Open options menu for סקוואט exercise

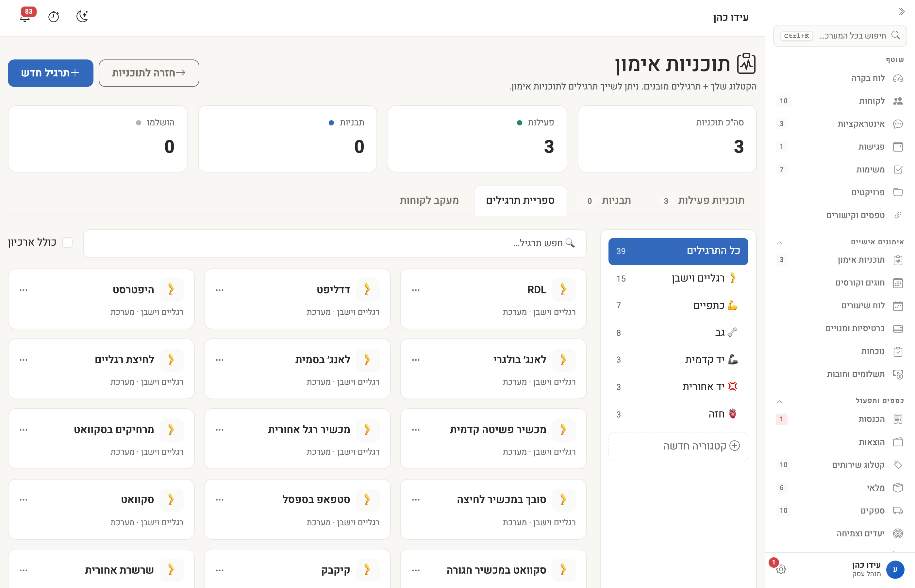pos(24,500)
